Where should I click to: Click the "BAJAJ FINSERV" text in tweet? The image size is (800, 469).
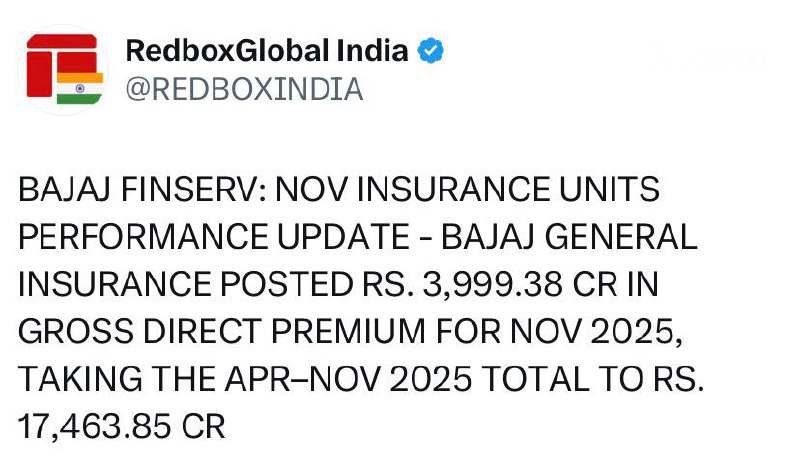[137, 189]
